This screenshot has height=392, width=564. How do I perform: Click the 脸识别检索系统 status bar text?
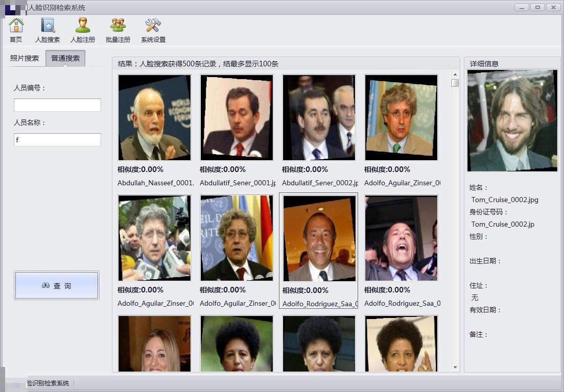48,383
